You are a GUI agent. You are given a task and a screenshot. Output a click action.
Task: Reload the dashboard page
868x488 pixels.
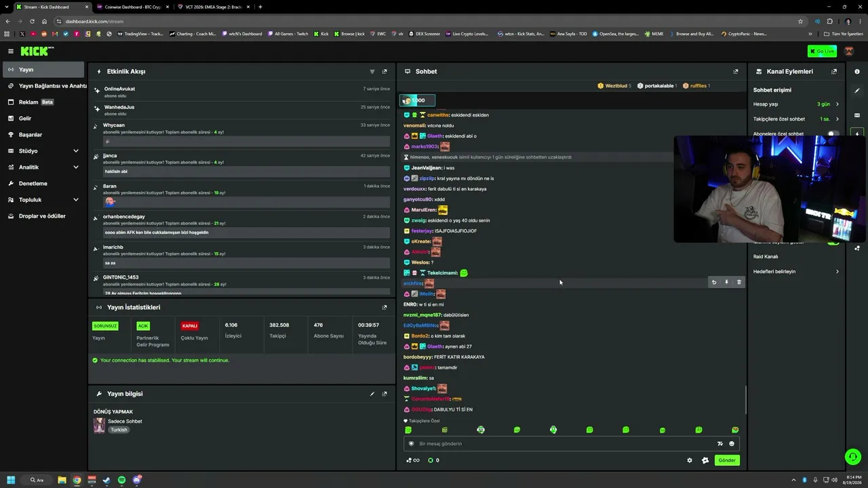[31, 21]
